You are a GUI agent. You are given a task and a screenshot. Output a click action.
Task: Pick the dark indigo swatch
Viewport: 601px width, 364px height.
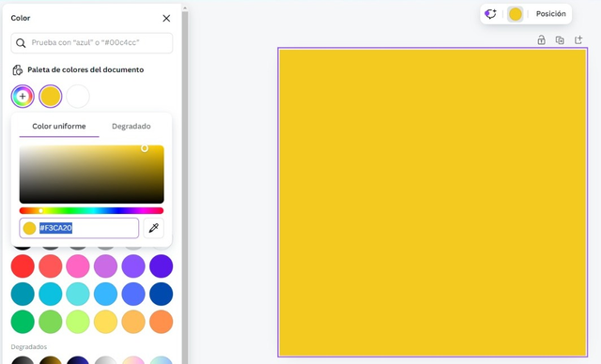click(x=161, y=266)
